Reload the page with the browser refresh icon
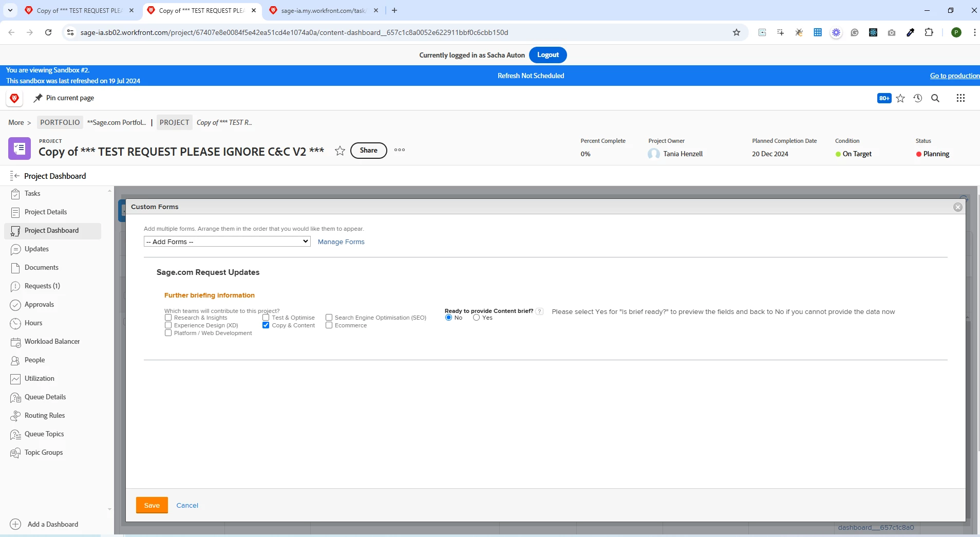 coord(48,32)
